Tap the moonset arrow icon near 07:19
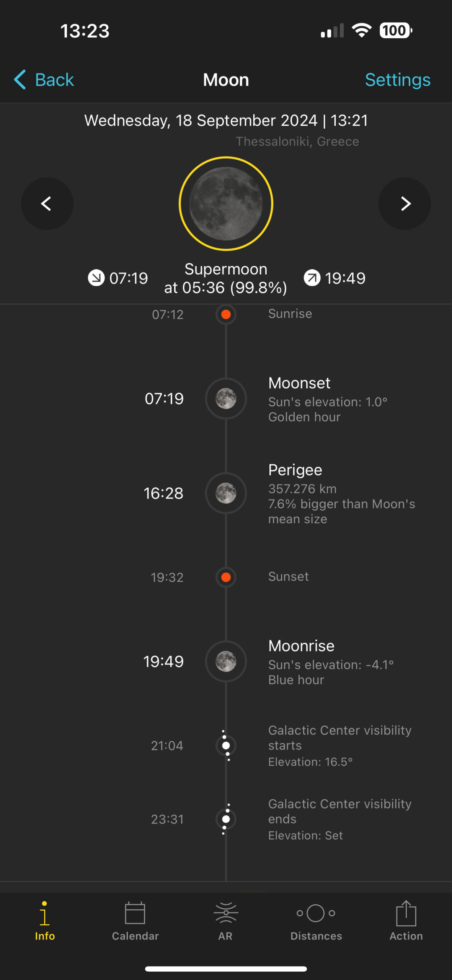Screen dimensions: 452x980 pyautogui.click(x=96, y=278)
